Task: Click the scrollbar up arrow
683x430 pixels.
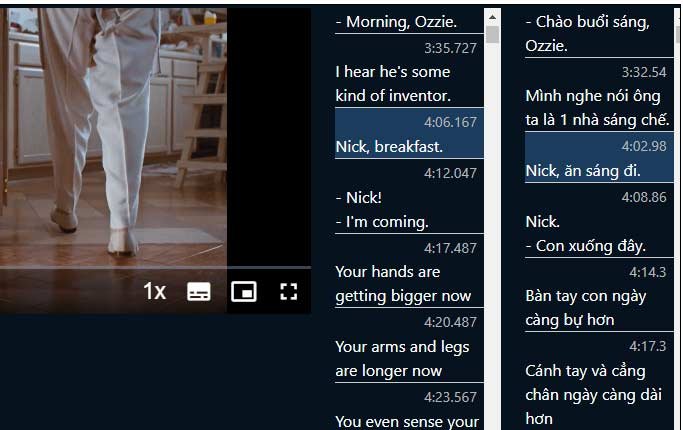Action: [492, 17]
